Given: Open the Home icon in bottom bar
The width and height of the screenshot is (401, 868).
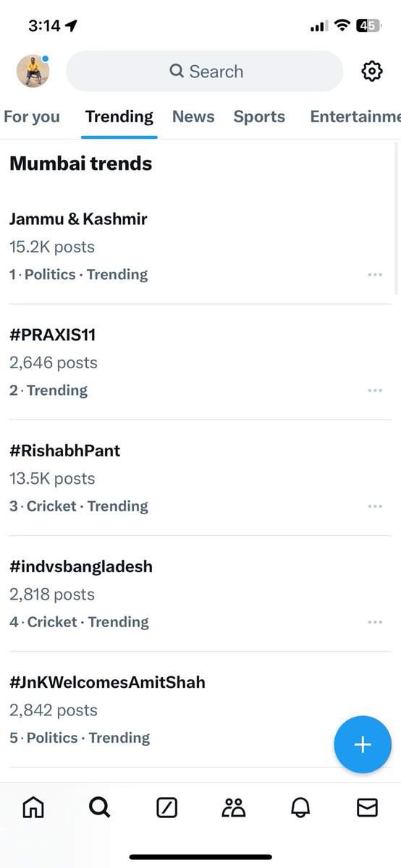Looking at the screenshot, I should pos(33,807).
